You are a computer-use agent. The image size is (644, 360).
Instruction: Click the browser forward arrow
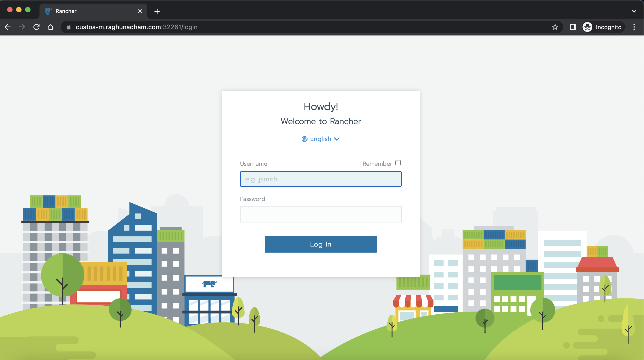[x=22, y=27]
